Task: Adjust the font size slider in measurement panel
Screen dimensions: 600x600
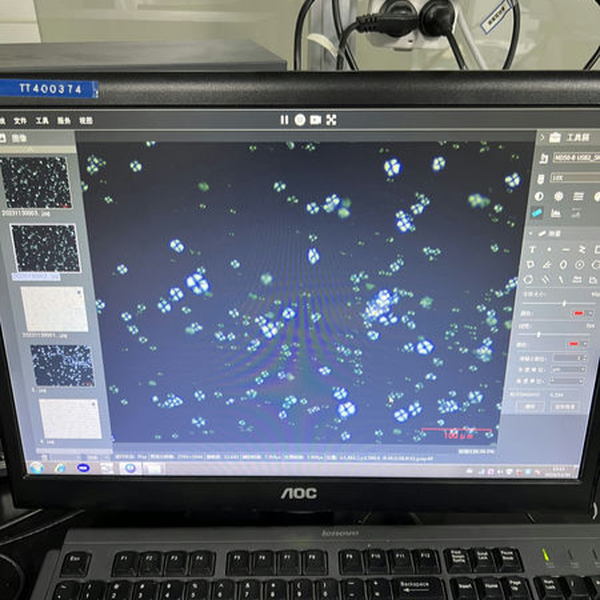Action: (x=564, y=303)
